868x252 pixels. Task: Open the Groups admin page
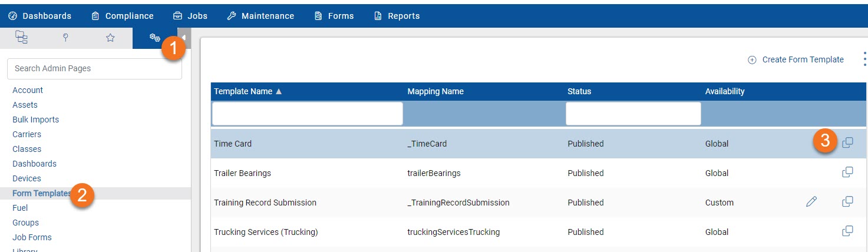click(25, 223)
